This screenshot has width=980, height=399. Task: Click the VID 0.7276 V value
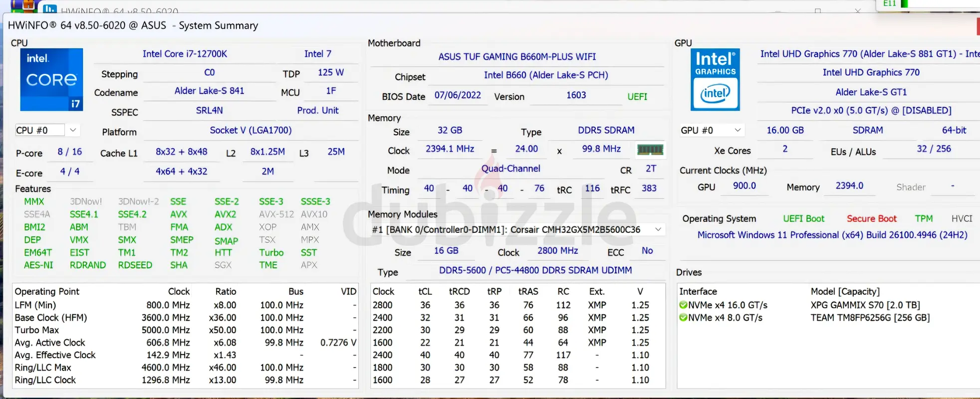tap(338, 343)
